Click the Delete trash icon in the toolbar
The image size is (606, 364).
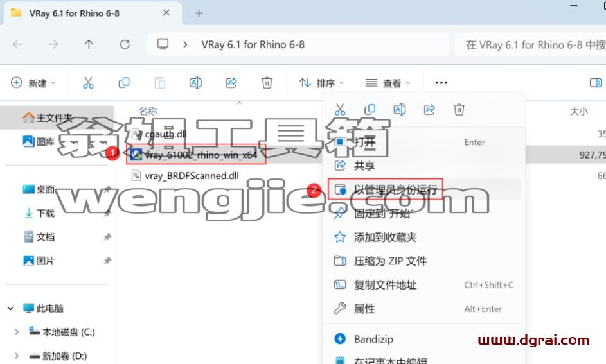click(x=267, y=83)
